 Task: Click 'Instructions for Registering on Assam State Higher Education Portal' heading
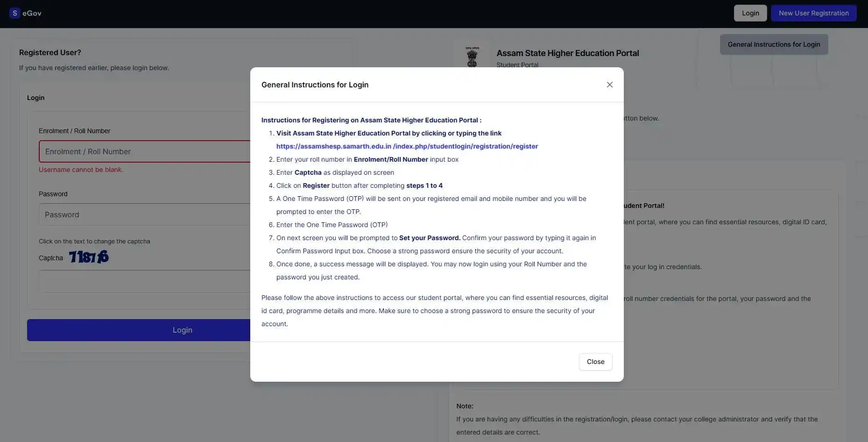tap(371, 120)
